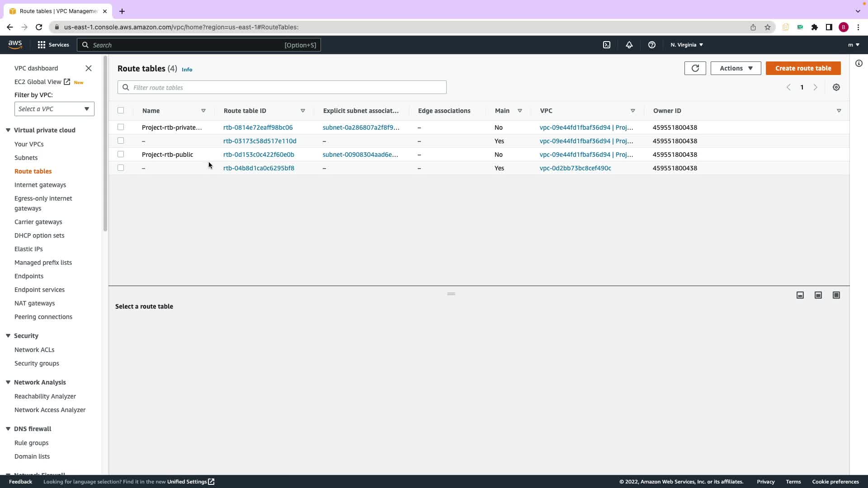868x488 pixels.
Task: Open the Actions dropdown
Action: coord(736,68)
